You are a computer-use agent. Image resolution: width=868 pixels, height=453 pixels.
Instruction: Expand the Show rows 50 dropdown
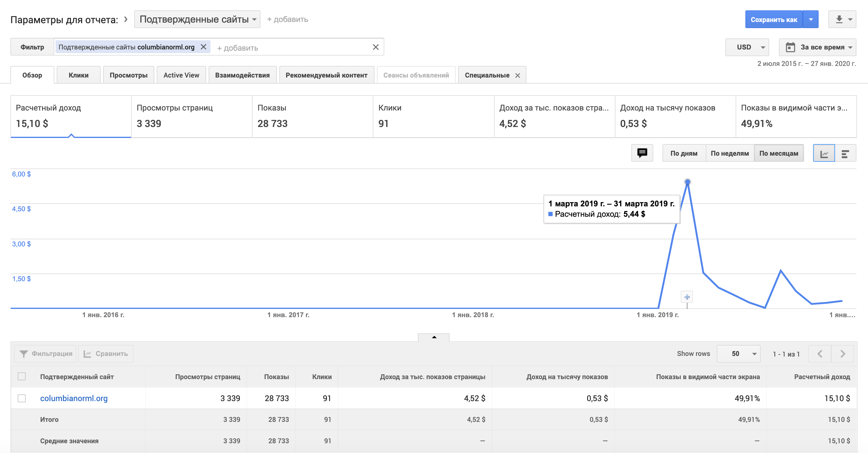[x=738, y=354]
